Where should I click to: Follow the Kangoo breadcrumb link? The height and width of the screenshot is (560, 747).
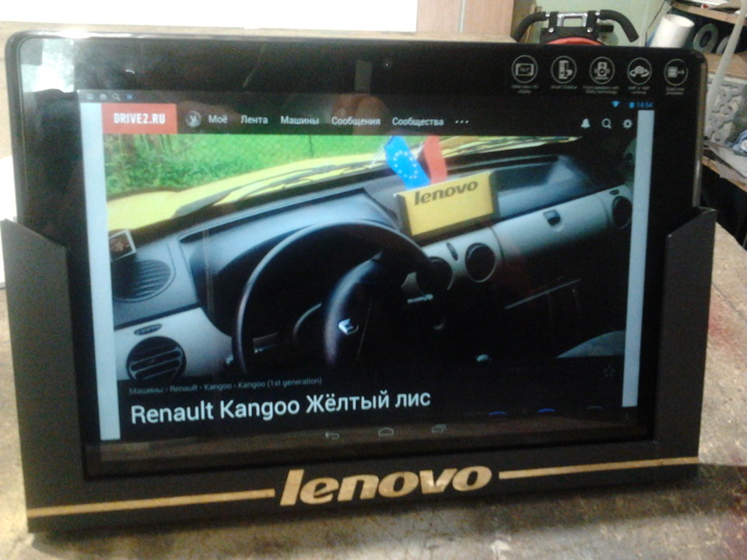coord(218,387)
